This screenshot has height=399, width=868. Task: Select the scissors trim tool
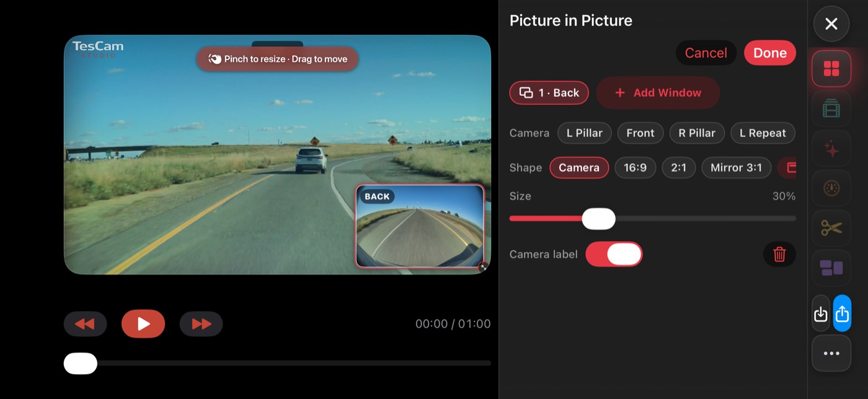click(831, 228)
